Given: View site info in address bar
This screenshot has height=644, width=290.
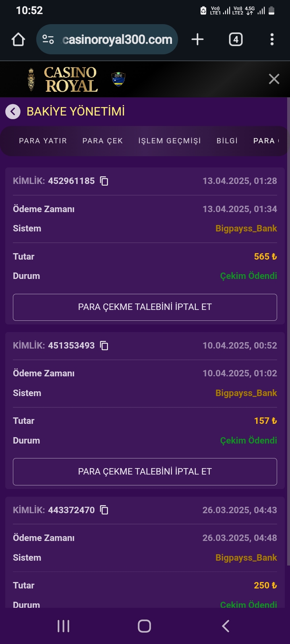Looking at the screenshot, I should (48, 39).
